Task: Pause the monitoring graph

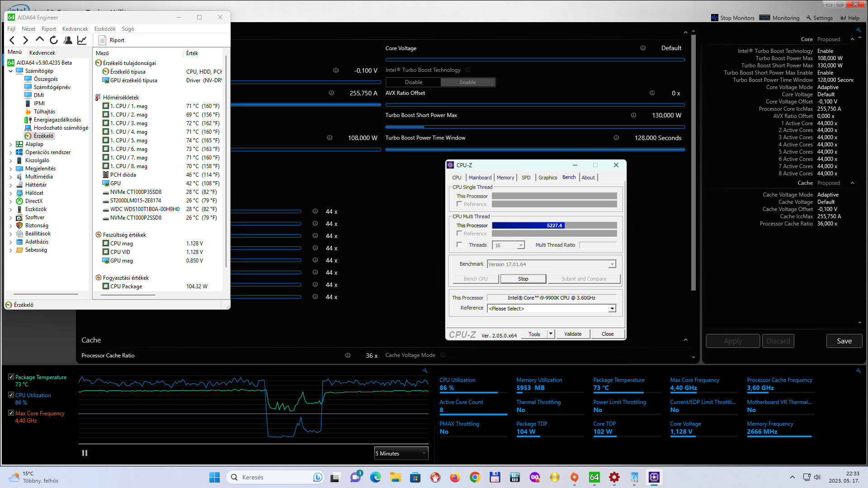Action: click(85, 453)
